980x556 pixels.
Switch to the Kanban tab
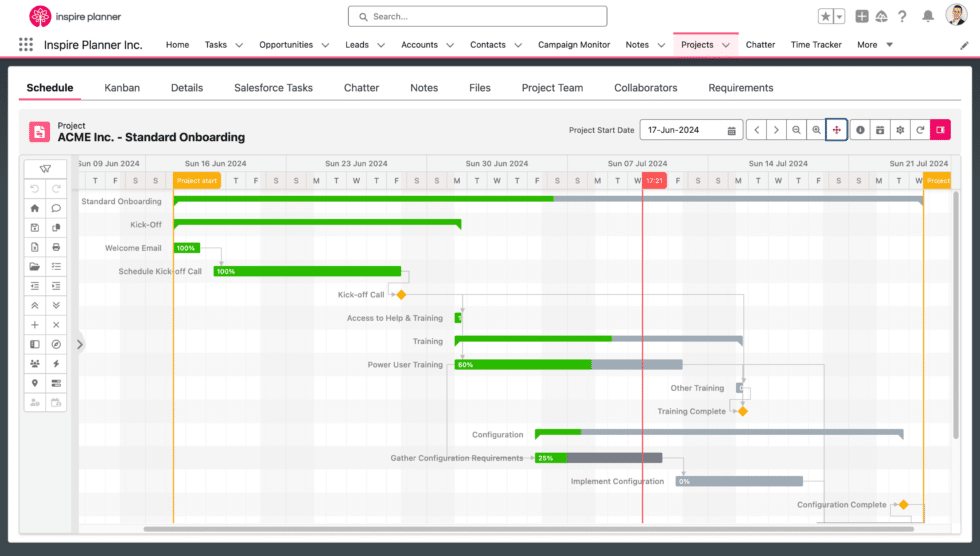122,88
